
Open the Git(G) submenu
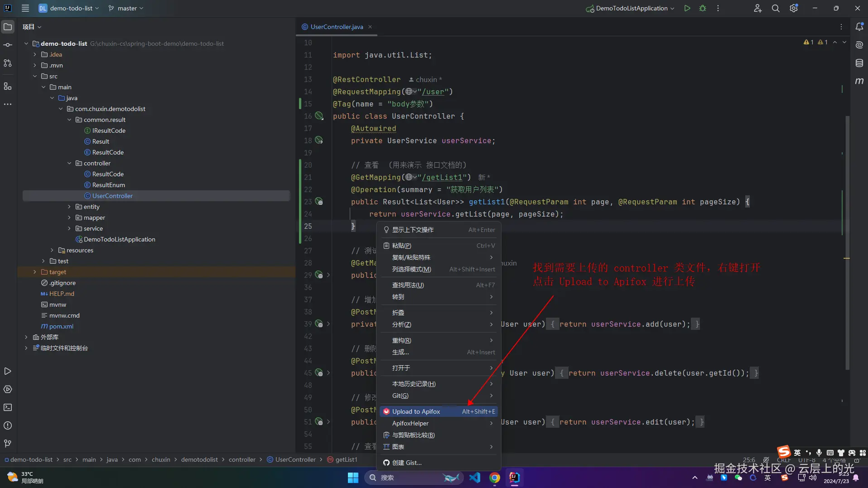[439, 396]
